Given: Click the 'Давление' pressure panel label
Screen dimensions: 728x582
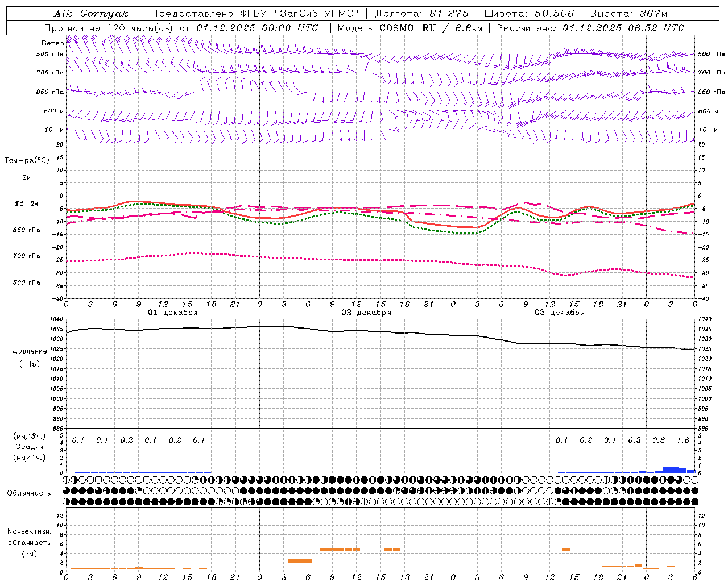Looking at the screenshot, I should point(30,351).
